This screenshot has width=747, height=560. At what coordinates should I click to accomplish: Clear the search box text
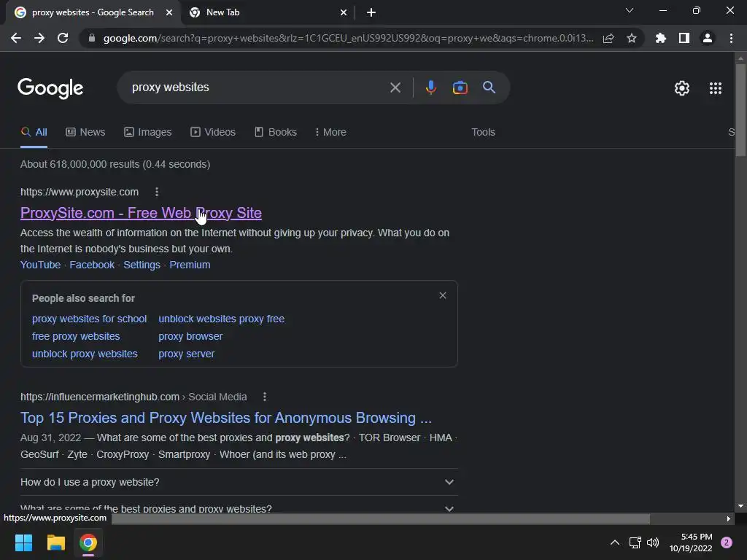(395, 87)
